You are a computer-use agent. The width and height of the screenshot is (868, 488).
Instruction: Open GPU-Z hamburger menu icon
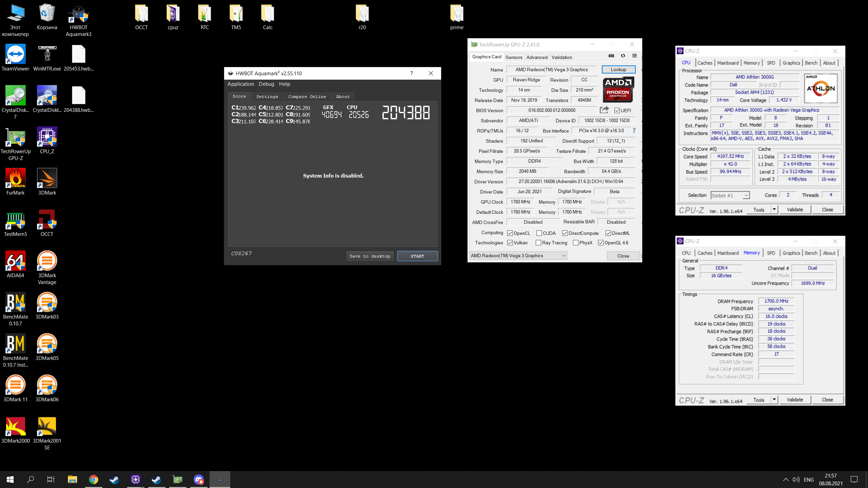pos(634,56)
